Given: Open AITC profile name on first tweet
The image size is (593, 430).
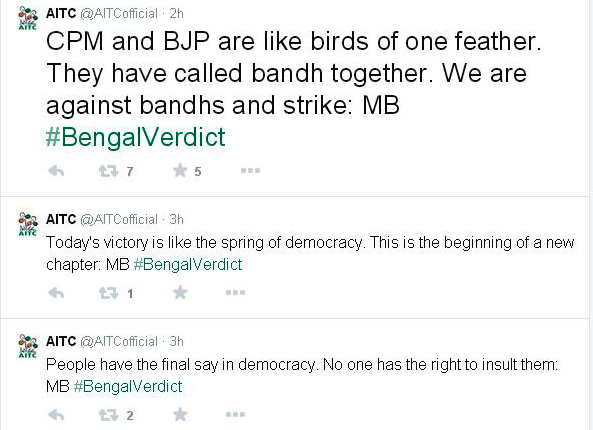Looking at the screenshot, I should point(61,13).
